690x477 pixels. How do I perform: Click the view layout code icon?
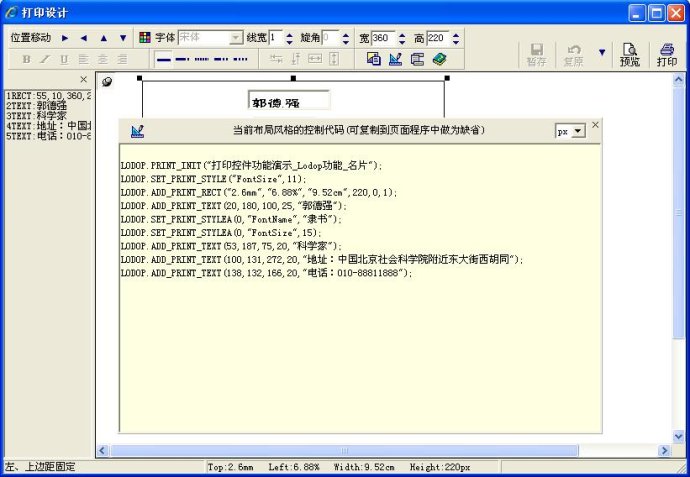point(395,59)
